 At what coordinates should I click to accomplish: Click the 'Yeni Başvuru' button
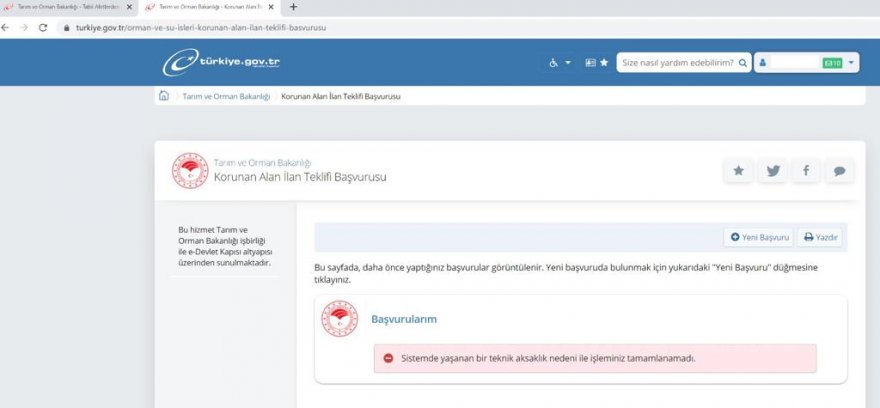pos(759,237)
